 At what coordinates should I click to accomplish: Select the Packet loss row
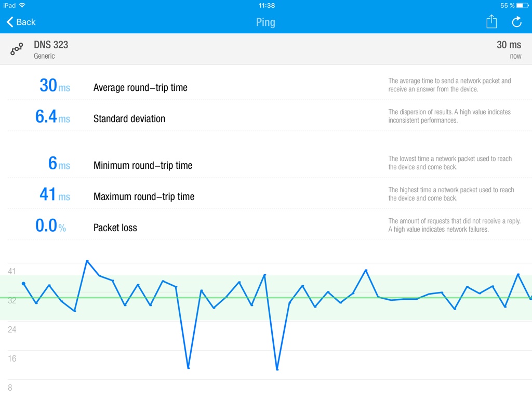tap(266, 225)
